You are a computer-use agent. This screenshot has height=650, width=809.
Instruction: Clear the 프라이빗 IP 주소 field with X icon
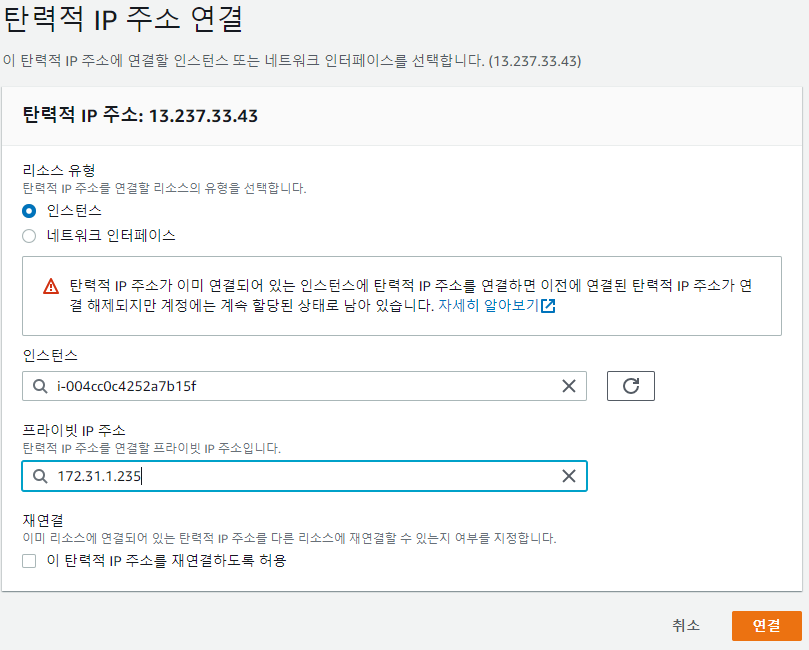click(x=569, y=476)
